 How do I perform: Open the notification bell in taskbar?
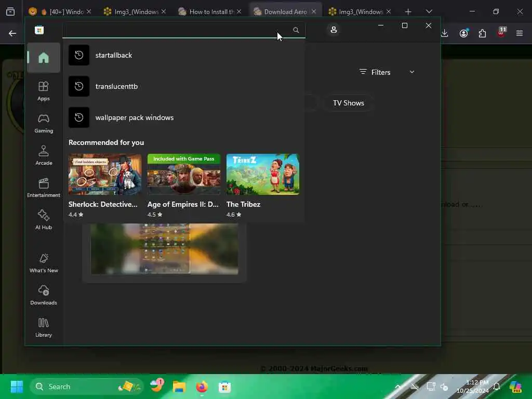tap(497, 387)
